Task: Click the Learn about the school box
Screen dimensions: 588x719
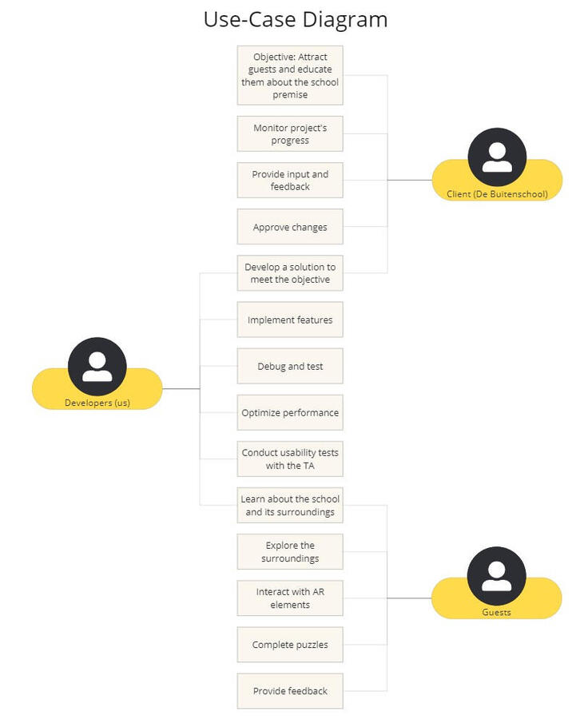Action: point(290,505)
